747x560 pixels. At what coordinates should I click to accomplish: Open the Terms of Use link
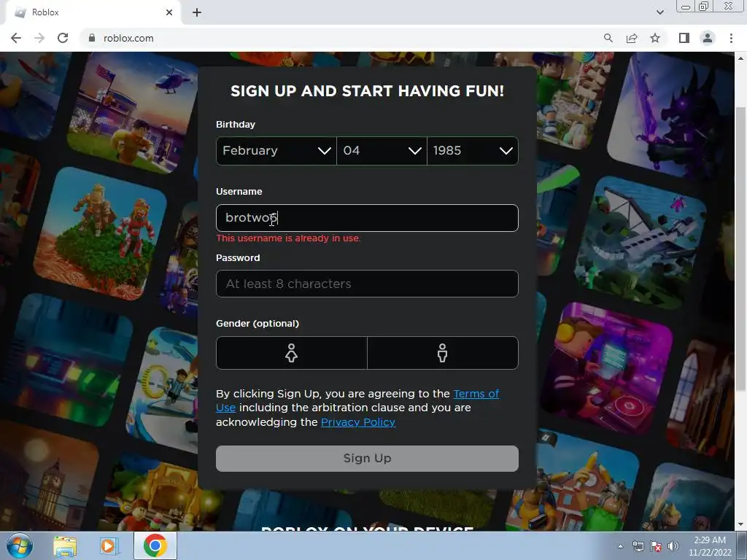476,394
